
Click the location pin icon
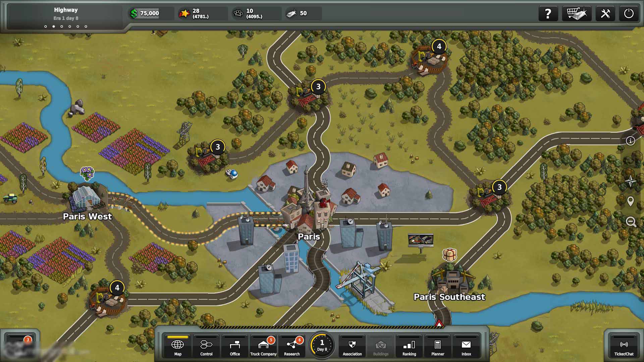[x=631, y=201]
